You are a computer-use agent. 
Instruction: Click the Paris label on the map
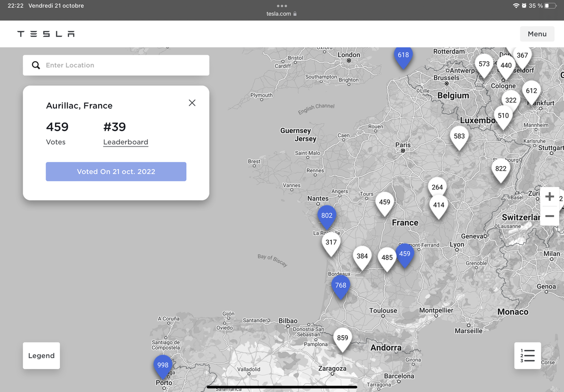pos(403,145)
